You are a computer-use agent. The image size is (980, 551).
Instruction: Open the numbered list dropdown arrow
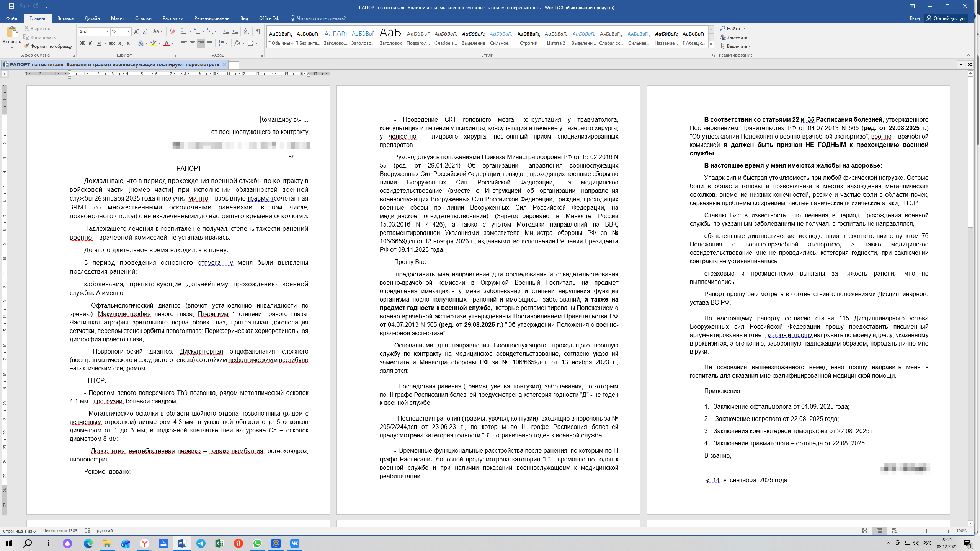(x=203, y=31)
